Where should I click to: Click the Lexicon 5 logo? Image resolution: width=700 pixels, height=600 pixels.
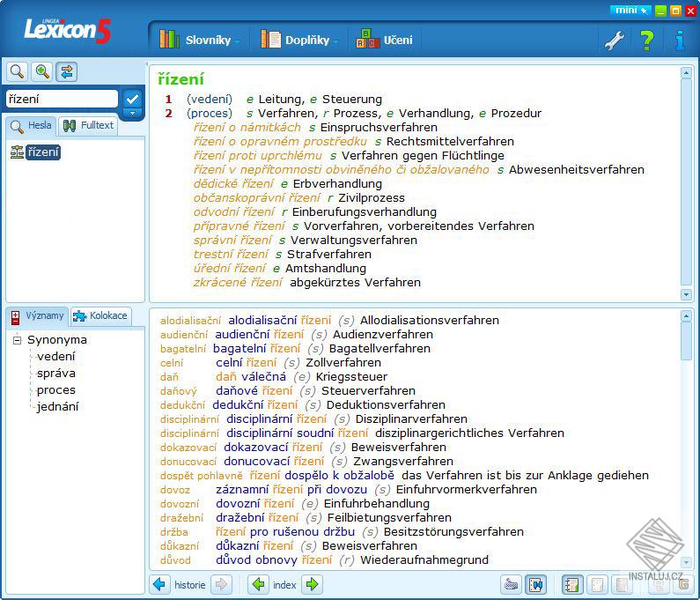click(x=67, y=30)
